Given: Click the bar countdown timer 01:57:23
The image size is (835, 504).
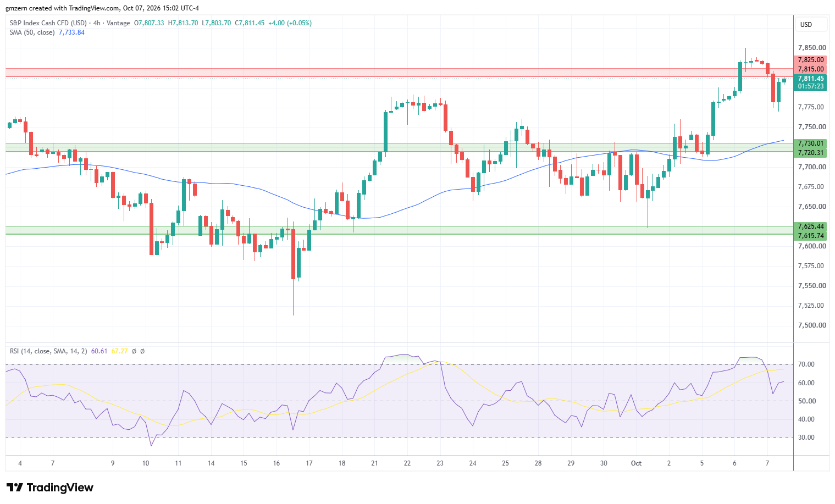Looking at the screenshot, I should pyautogui.click(x=810, y=86).
